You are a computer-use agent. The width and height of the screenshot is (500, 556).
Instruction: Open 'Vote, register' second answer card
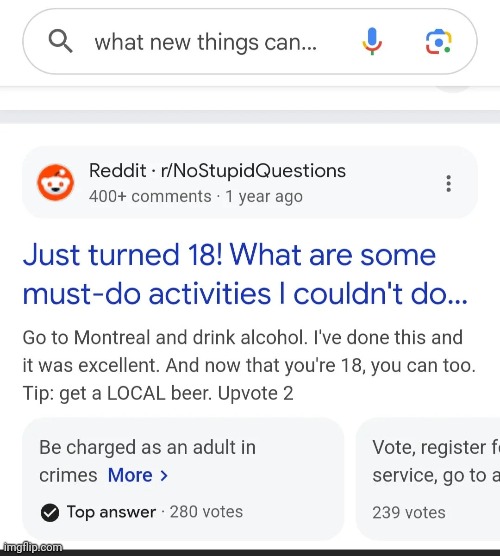428,479
